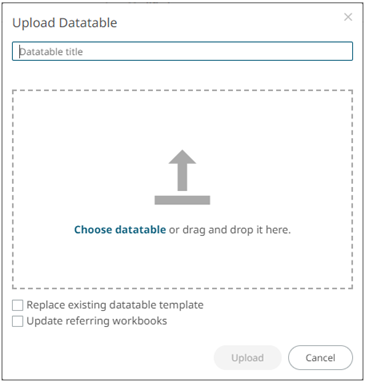Click the upload arrow icon
The image size is (365, 382).
point(182,177)
